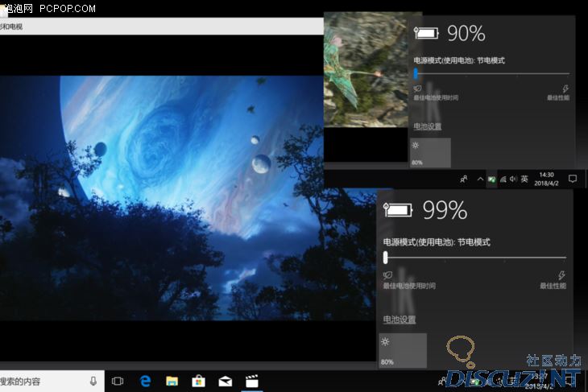
Task: Click network icon in tray near 14:30 clock
Action: coord(503,179)
